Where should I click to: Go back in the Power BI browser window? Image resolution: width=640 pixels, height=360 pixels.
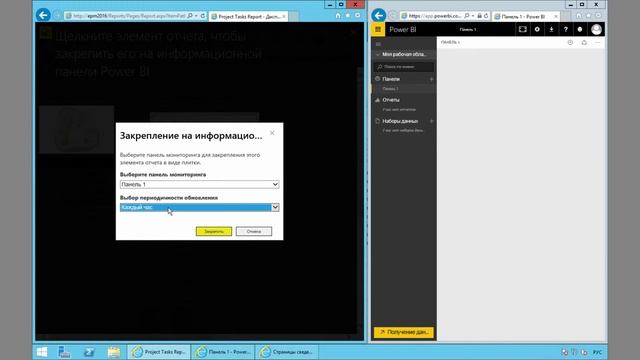[x=379, y=16]
